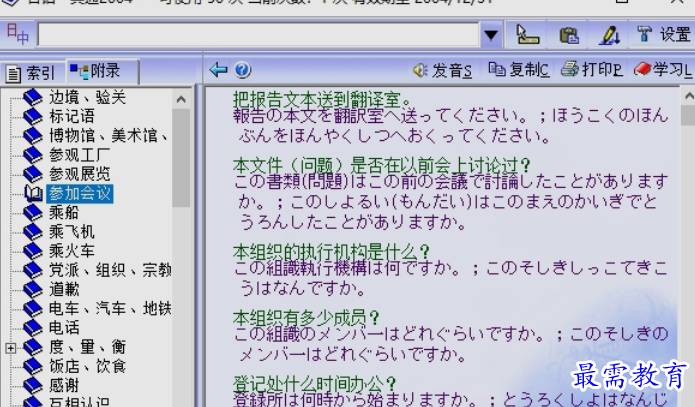Image resolution: width=695 pixels, height=407 pixels.
Task: Select 参加会议 highlighted tree item
Action: (x=80, y=194)
